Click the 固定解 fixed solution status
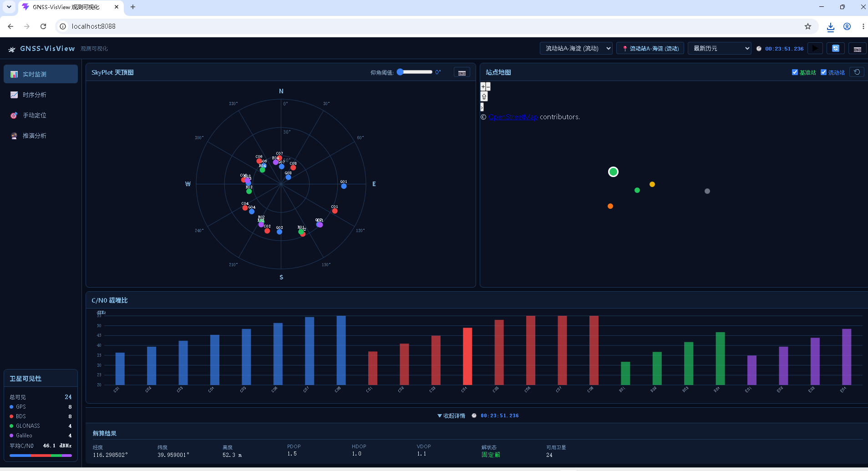Image resolution: width=868 pixels, height=471 pixels. [491, 455]
